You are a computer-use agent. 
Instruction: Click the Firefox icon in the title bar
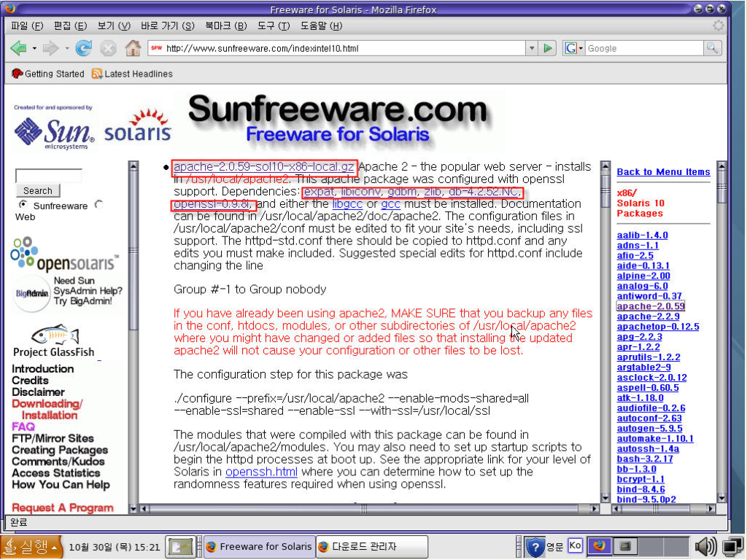tap(9, 9)
